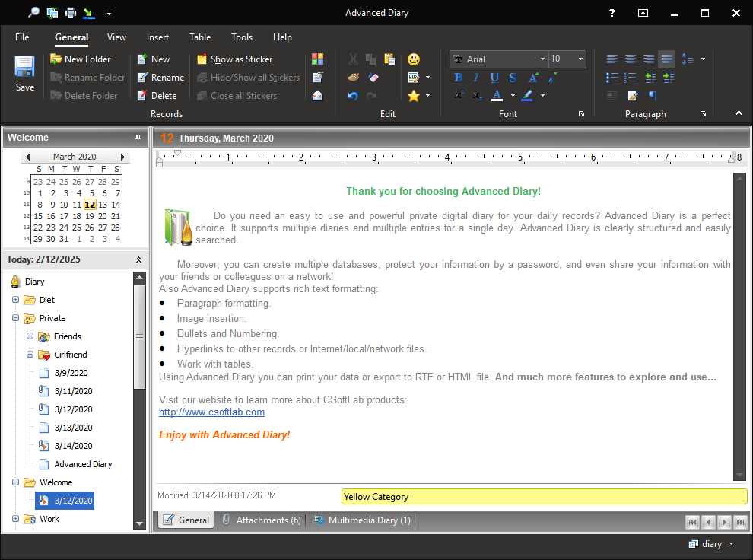Open the font name dropdown
Screen dimensions: 753x560
point(542,59)
